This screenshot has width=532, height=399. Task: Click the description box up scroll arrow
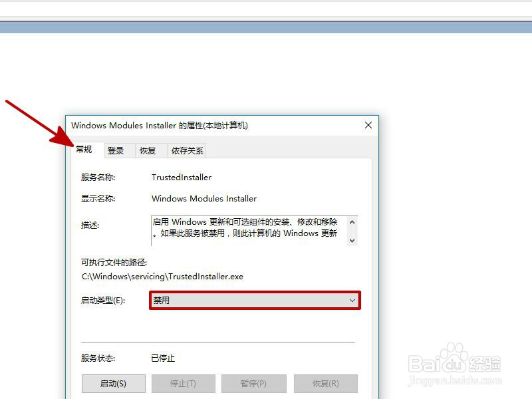coord(352,222)
